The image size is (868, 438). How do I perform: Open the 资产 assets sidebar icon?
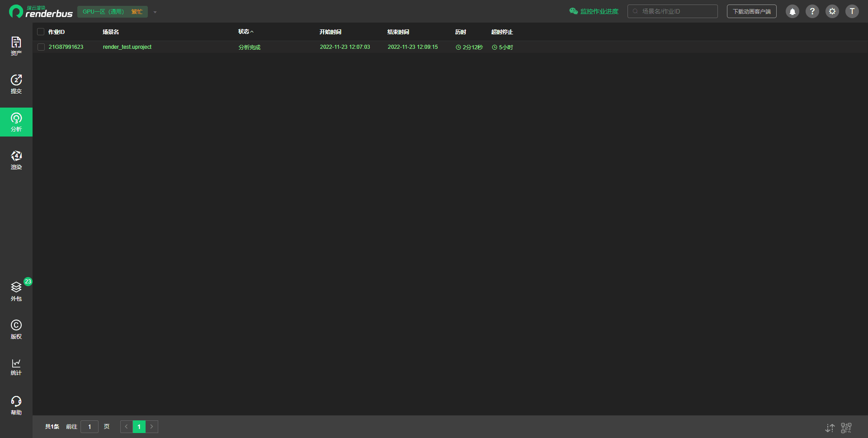16,46
